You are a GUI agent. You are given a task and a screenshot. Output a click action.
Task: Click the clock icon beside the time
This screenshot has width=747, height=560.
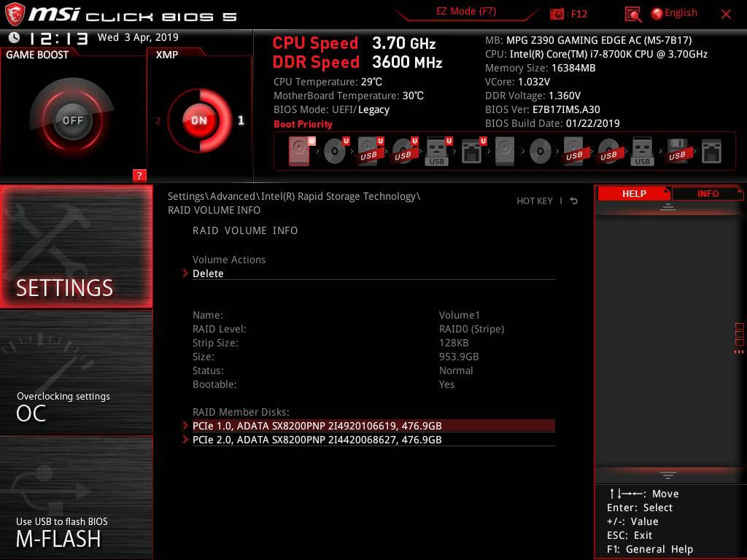[15, 37]
